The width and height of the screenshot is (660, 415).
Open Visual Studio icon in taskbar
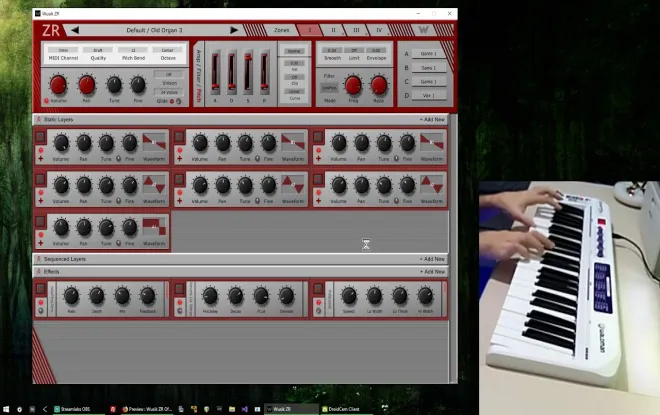(245, 409)
